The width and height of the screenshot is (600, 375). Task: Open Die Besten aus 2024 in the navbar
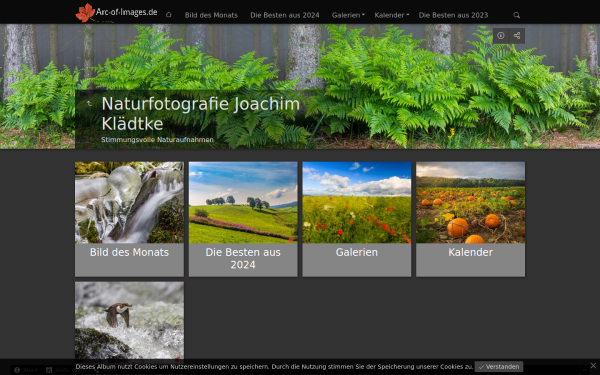(285, 15)
